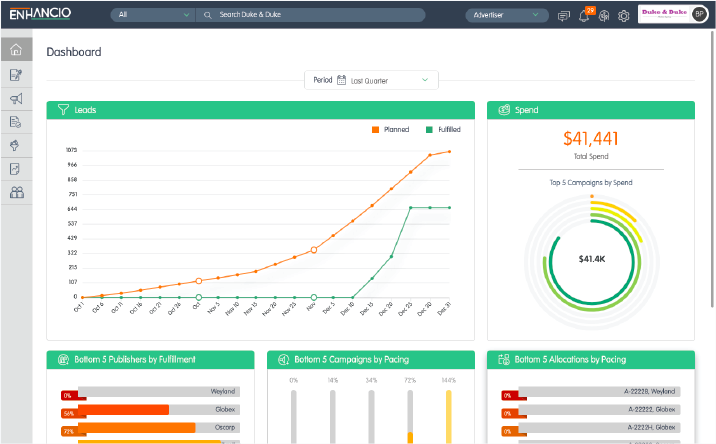Click the Dashboard page title
Image resolution: width=716 pixels, height=444 pixels.
74,52
